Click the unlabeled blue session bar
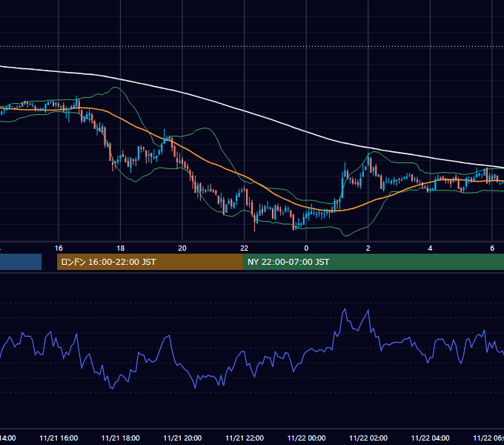 [x=21, y=262]
